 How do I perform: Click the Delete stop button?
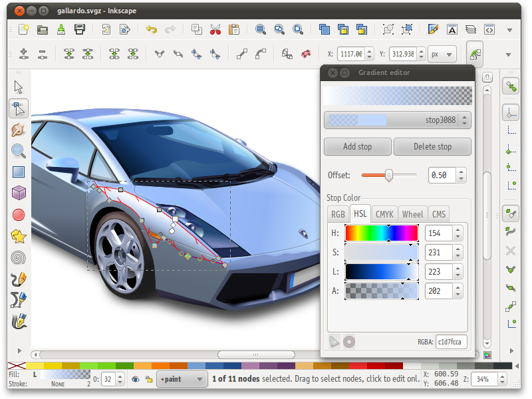click(x=432, y=146)
